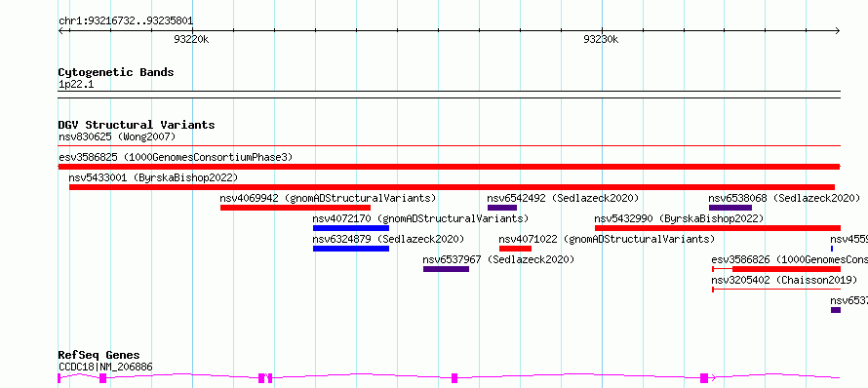Click the ruler's right arrow end
The image size is (868, 388).
click(837, 31)
